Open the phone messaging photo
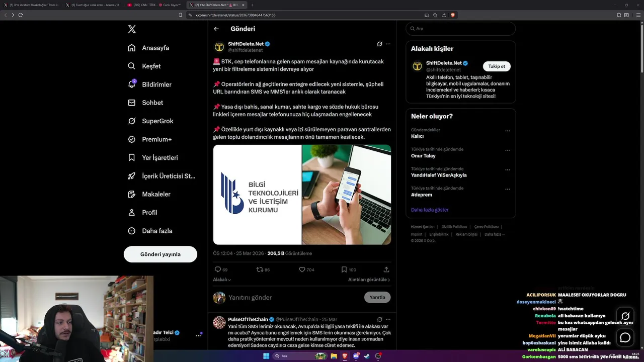This screenshot has width=644, height=362. coord(347,195)
